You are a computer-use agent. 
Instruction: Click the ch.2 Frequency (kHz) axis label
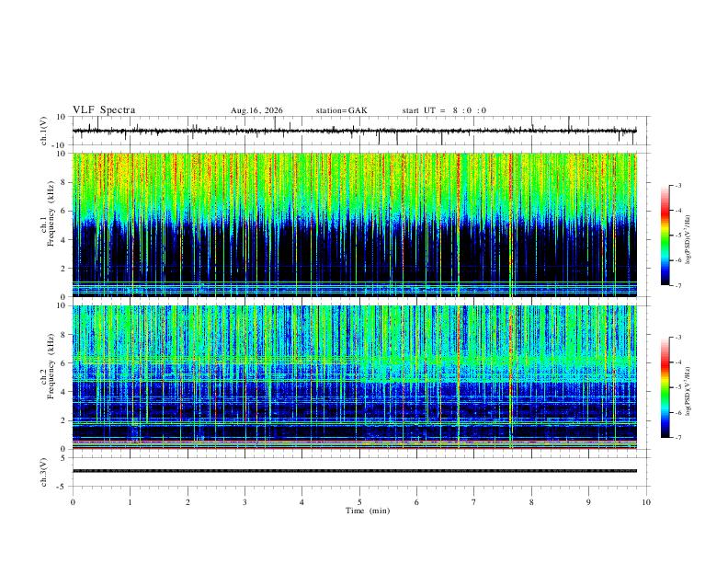(48, 377)
